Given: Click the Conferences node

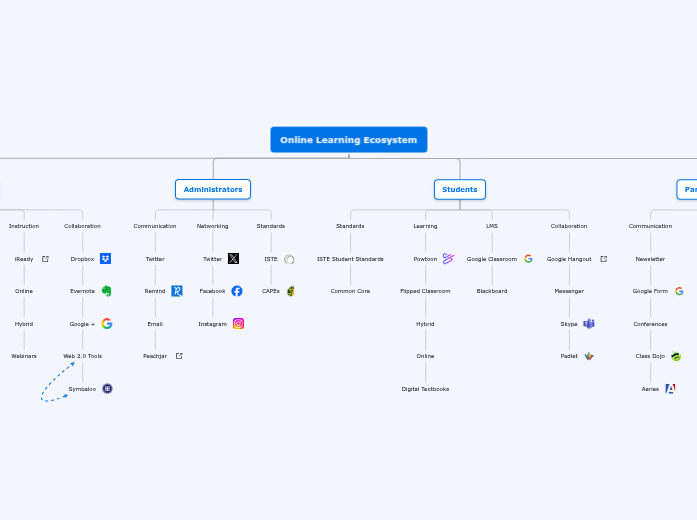Looking at the screenshot, I should (x=650, y=324).
